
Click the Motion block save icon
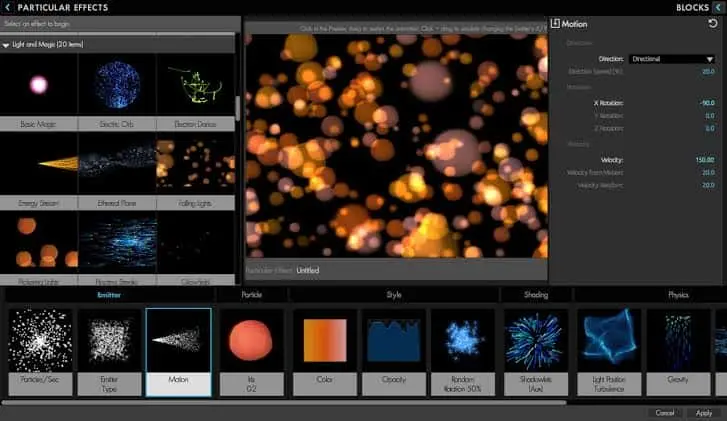(x=555, y=24)
